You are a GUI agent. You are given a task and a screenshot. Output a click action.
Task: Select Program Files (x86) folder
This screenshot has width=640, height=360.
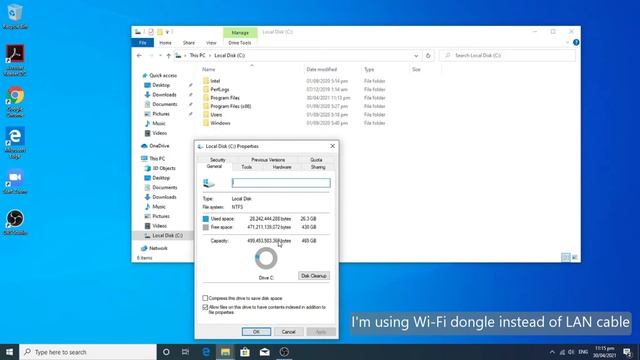(x=231, y=106)
